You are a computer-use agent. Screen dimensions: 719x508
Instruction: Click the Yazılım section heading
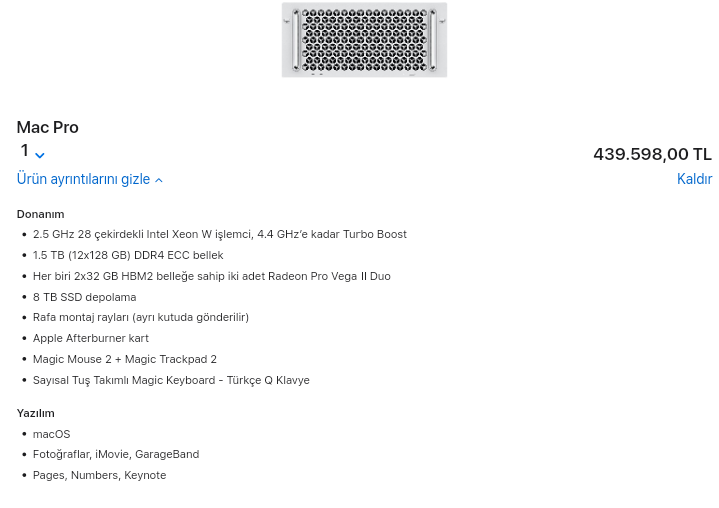pyautogui.click(x=35, y=413)
